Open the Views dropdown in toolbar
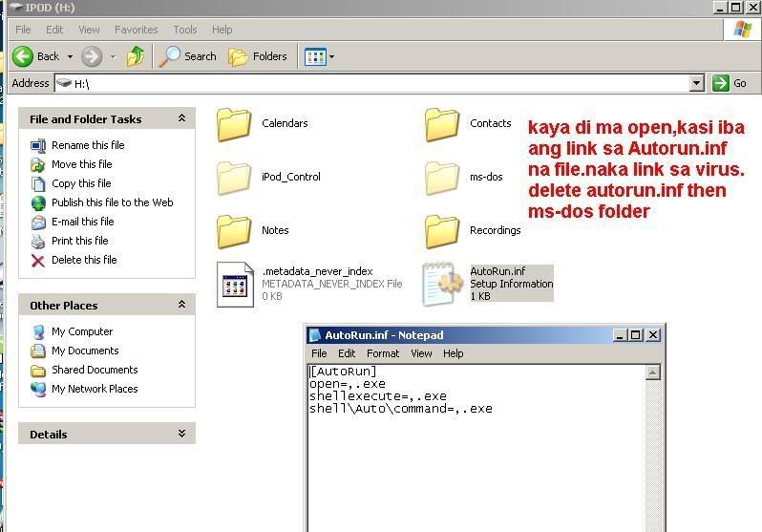This screenshot has height=532, width=762. tap(319, 57)
